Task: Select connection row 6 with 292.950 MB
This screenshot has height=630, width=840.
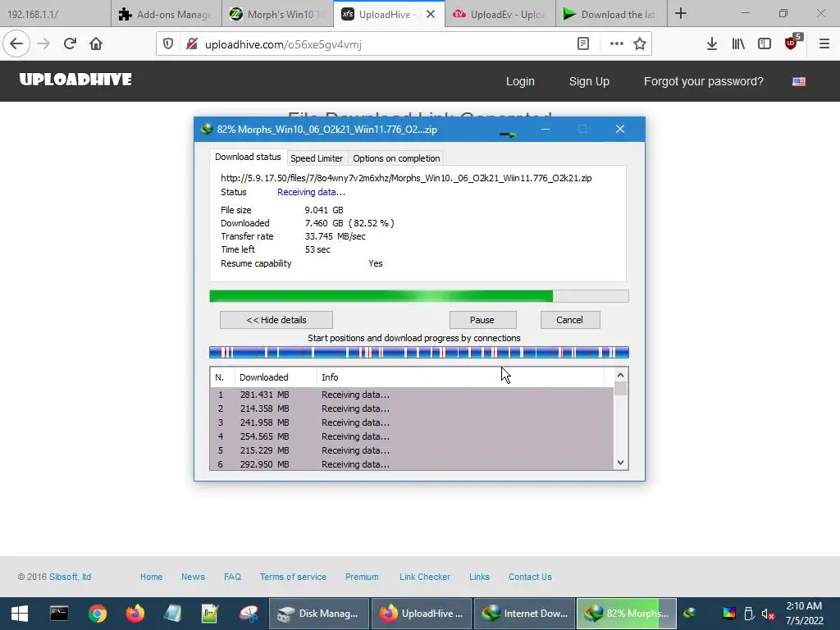Action: point(412,464)
